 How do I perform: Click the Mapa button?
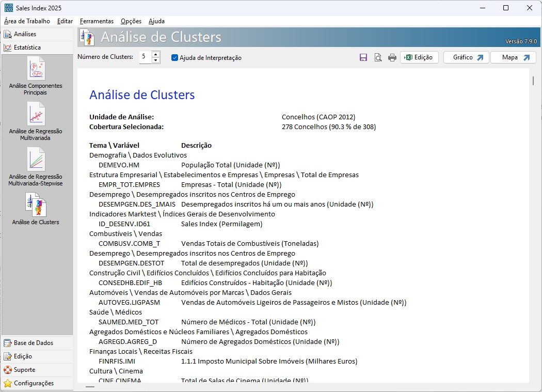click(x=513, y=57)
